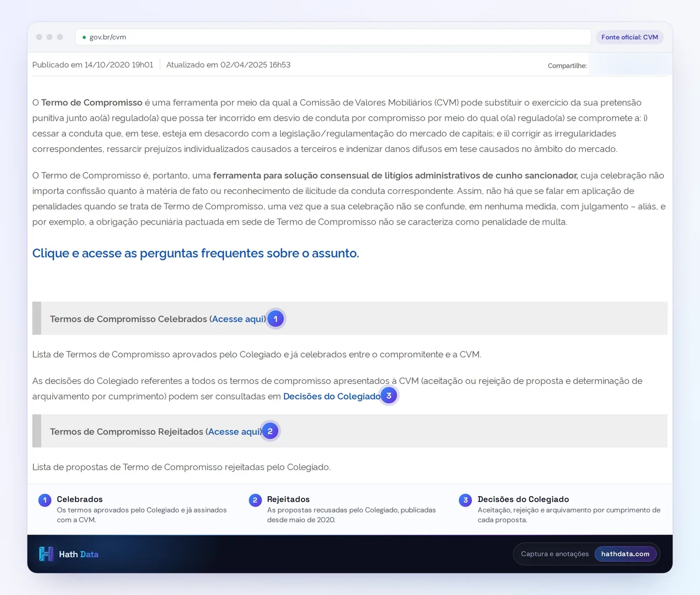The image size is (700, 595).
Task: Click the "Captura e anotações" footer label
Action: (555, 554)
